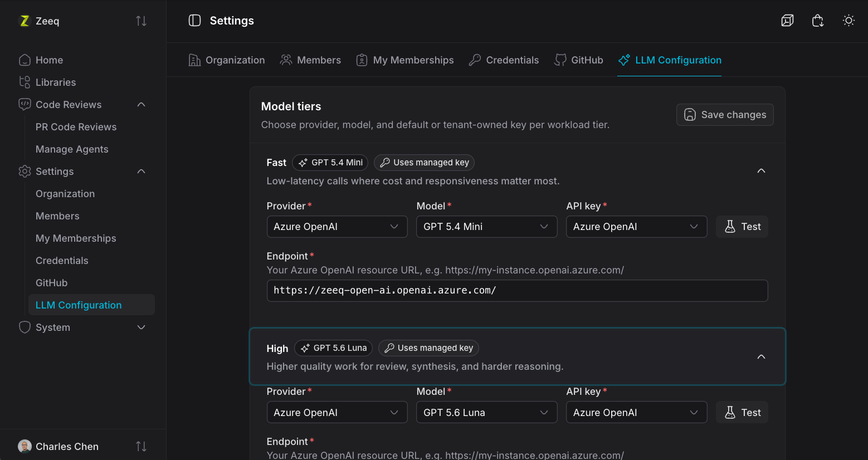The height and width of the screenshot is (460, 868).
Task: Open the Fast tier API key dropdown
Action: click(x=637, y=227)
